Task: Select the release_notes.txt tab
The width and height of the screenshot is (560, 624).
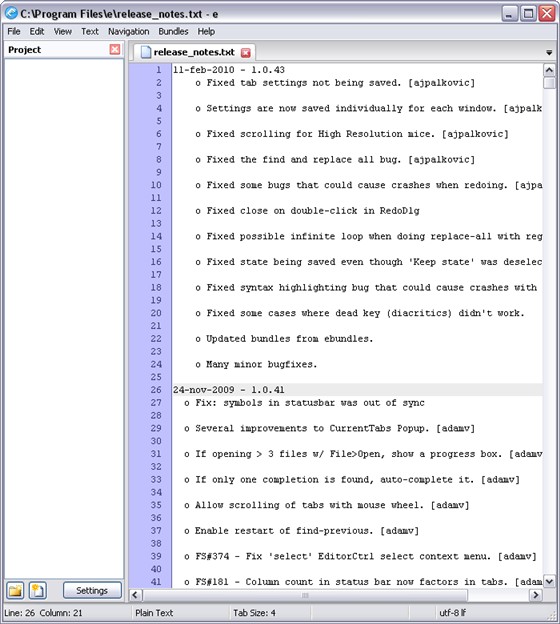Action: tap(194, 52)
